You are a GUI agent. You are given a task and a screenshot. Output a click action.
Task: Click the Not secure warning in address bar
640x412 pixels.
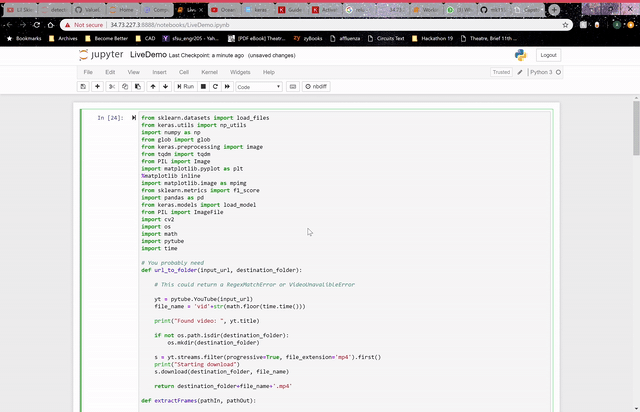pos(84,25)
